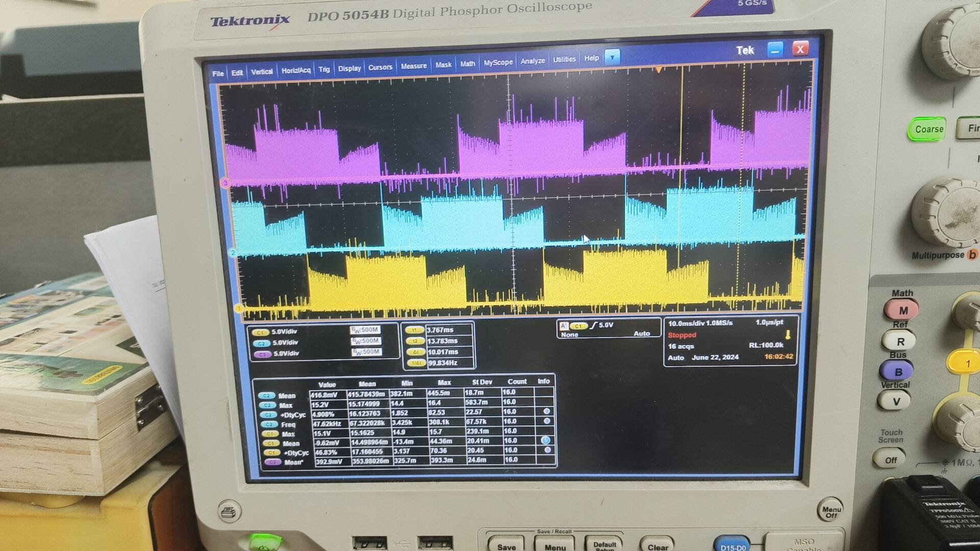Click cursor t1 value 3.767ms
This screenshot has height=551, width=980.
click(440, 330)
